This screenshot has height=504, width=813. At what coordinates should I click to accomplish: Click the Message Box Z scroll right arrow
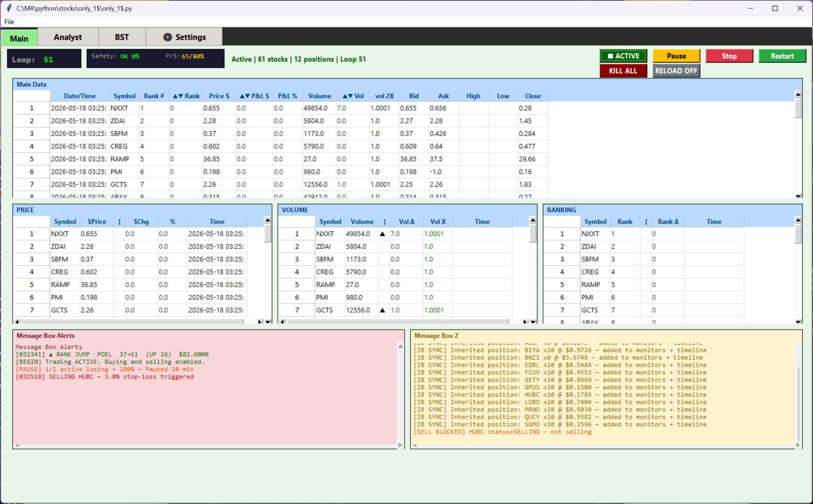click(x=798, y=445)
